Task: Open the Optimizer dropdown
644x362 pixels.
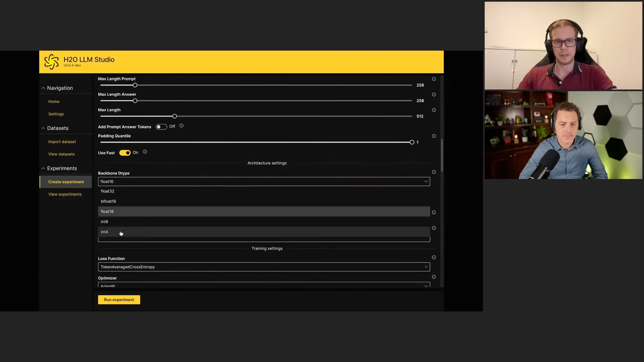Action: click(x=264, y=285)
